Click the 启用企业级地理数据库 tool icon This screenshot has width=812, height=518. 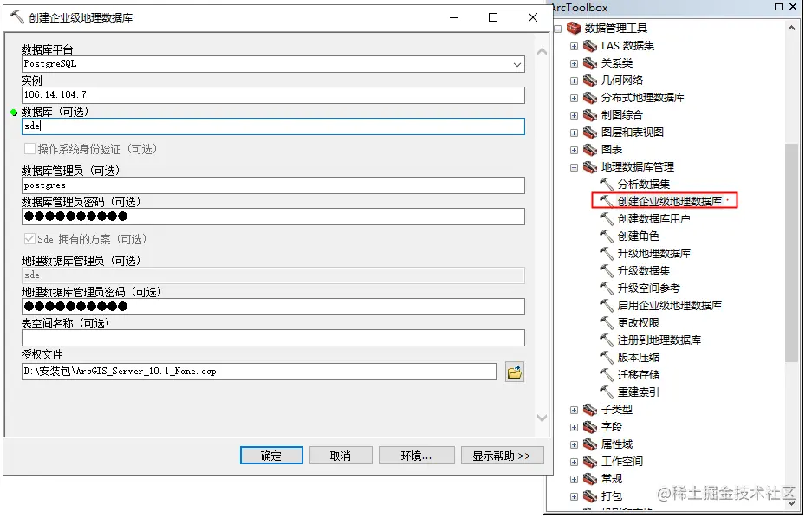pos(607,305)
